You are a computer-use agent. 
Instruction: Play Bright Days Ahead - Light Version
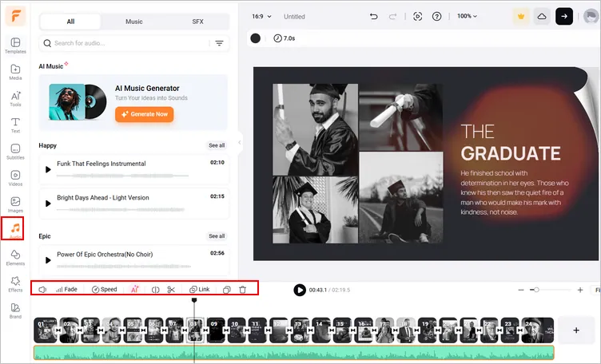[48, 204]
